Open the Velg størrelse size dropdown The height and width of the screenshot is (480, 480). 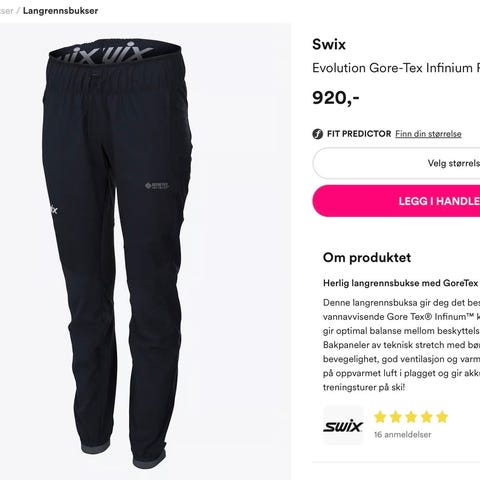tap(396, 163)
